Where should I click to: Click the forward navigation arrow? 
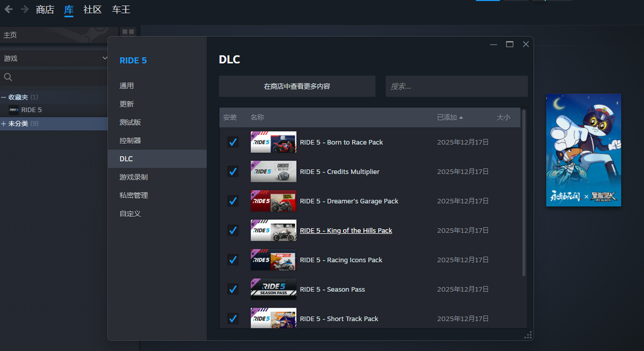point(24,9)
